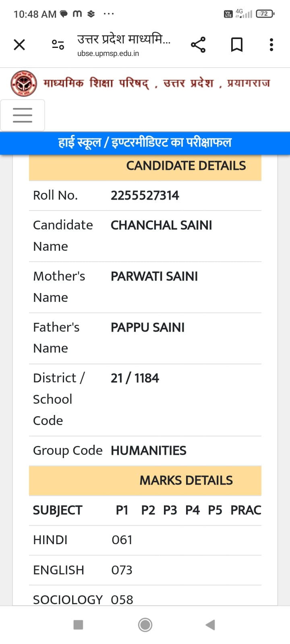Image resolution: width=290 pixels, height=644 pixels.
Task: Tap Android back navigation button
Action: (210, 625)
